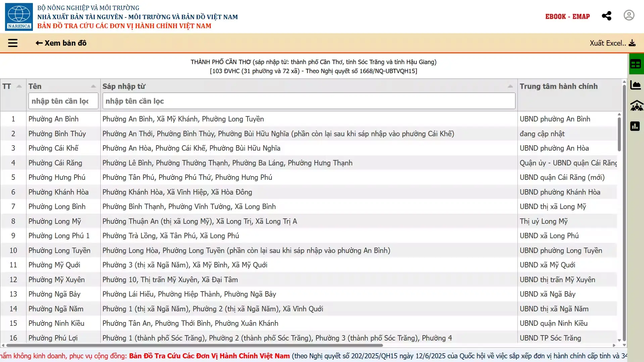
Task: Open the area chart sidebar icon
Action: point(636,85)
